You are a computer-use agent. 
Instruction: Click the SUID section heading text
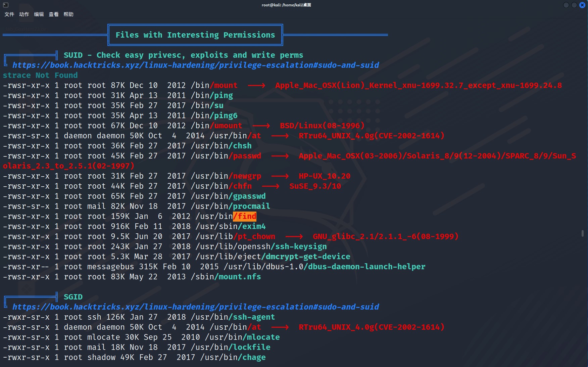184,55
